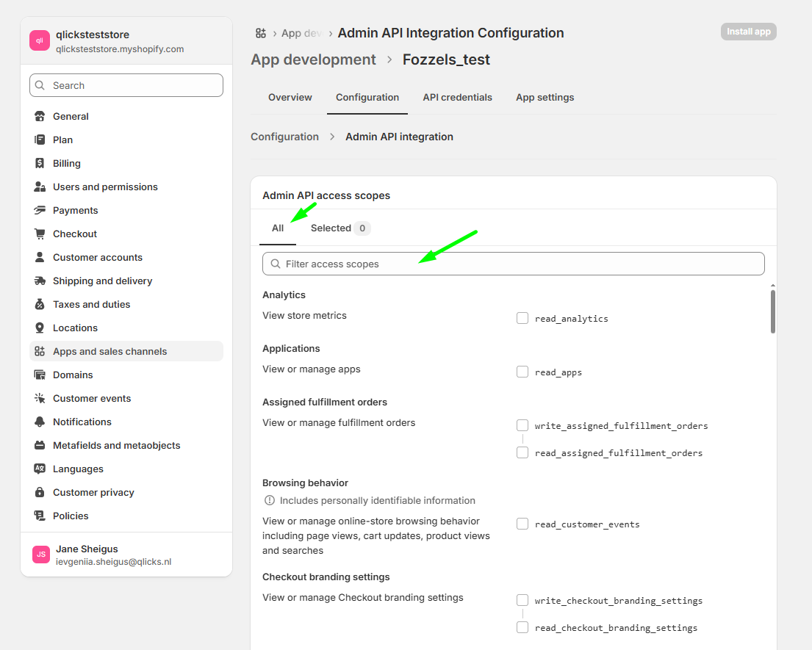
Task: Click the Taxes and duties icon
Action: 40,304
